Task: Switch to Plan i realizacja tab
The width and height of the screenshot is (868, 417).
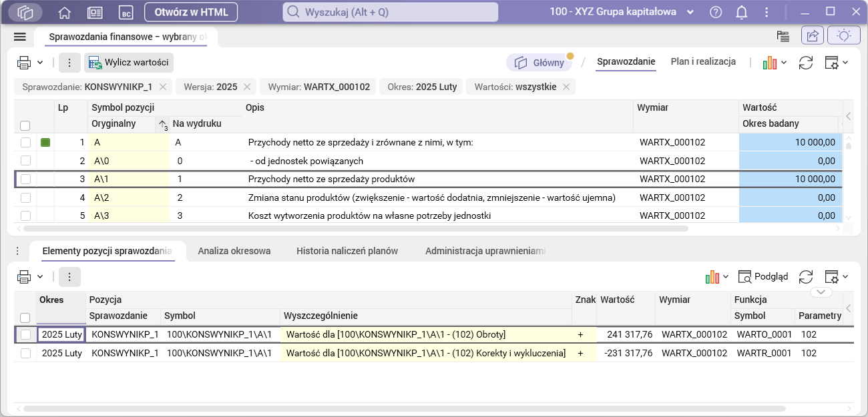Action: (703, 61)
